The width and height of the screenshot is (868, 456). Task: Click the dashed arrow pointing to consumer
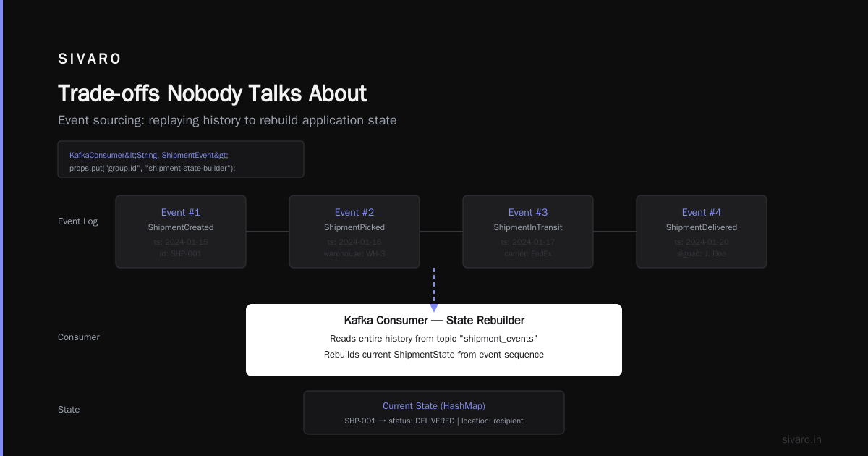(x=434, y=290)
